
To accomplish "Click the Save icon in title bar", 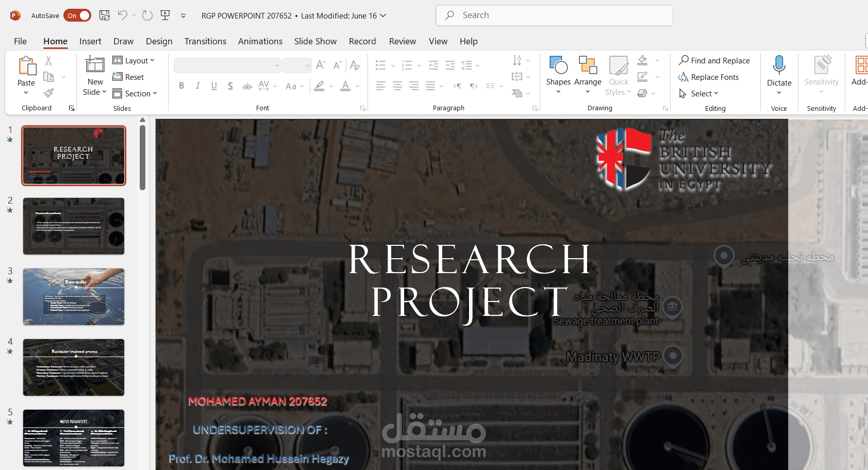I will (105, 15).
